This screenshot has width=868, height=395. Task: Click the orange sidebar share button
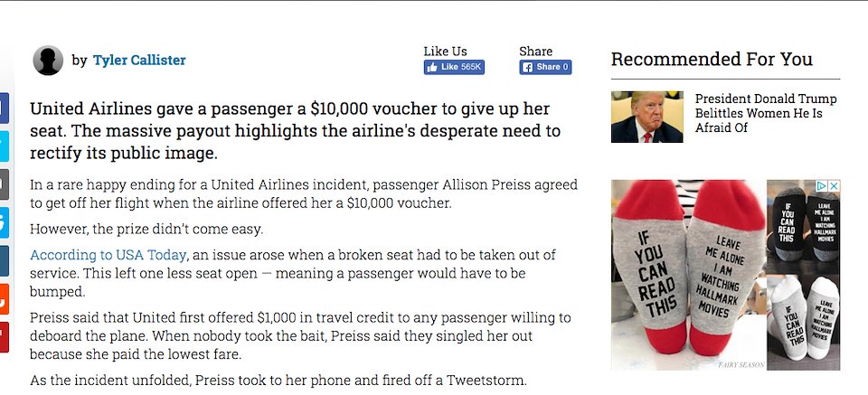click(5, 299)
